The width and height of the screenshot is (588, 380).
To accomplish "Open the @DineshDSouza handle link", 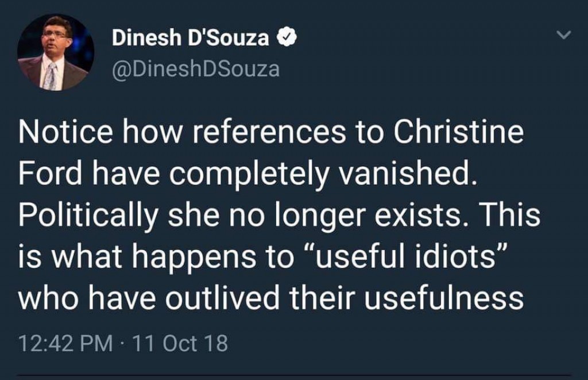I will pyautogui.click(x=195, y=69).
